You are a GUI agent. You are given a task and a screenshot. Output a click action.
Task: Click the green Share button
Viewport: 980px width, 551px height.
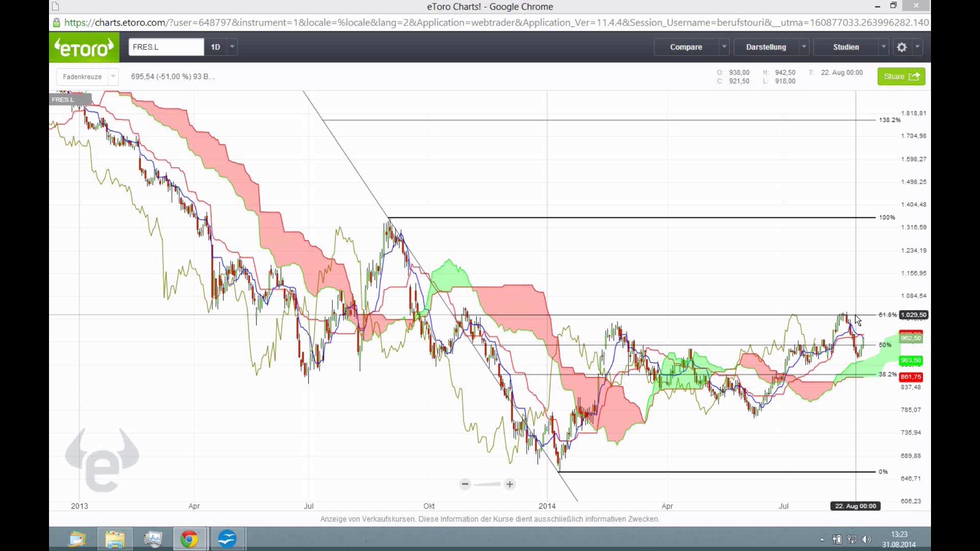[x=901, y=77]
